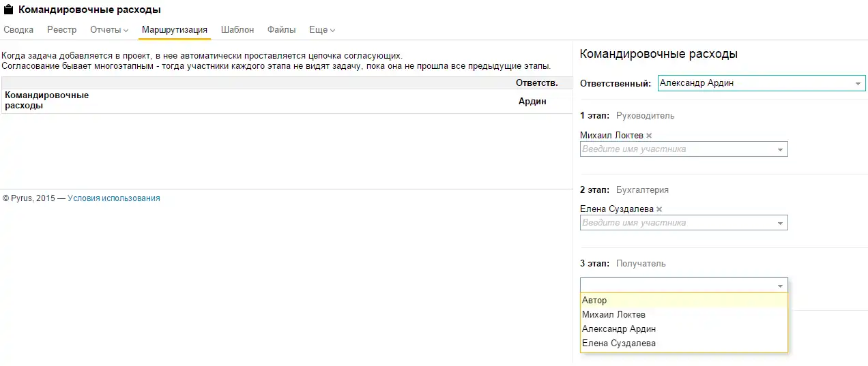The width and height of the screenshot is (868, 366).
Task: Remove Михаил Локтев from stage 1
Action: [649, 136]
